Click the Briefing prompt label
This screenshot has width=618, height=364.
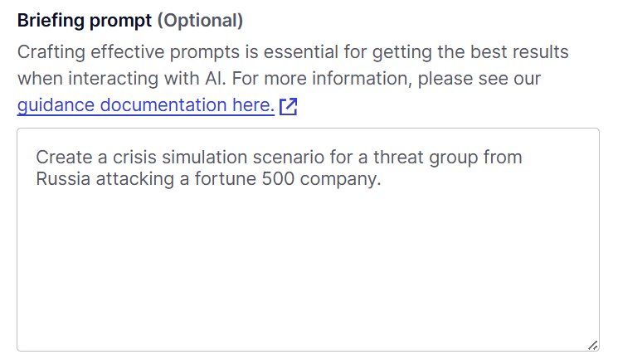[85, 21]
